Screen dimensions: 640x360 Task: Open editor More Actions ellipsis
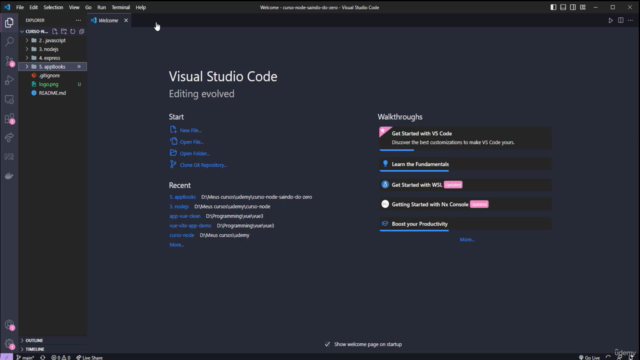coord(630,20)
